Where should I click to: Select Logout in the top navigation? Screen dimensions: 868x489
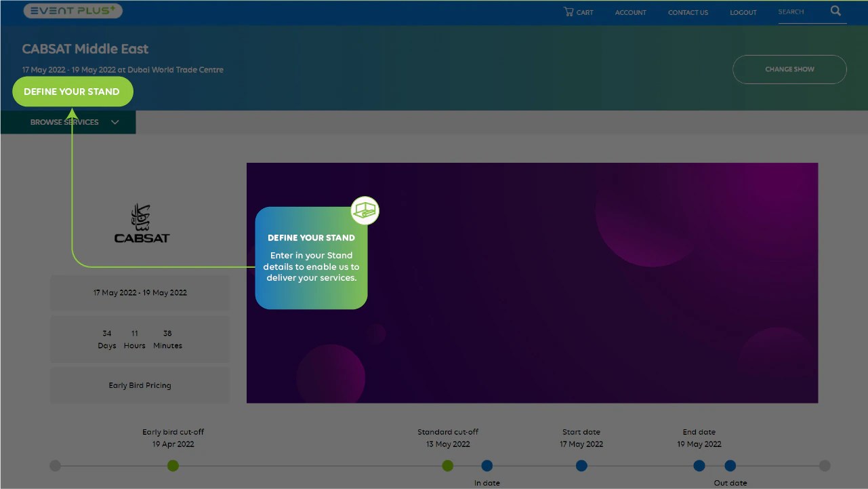coord(743,12)
